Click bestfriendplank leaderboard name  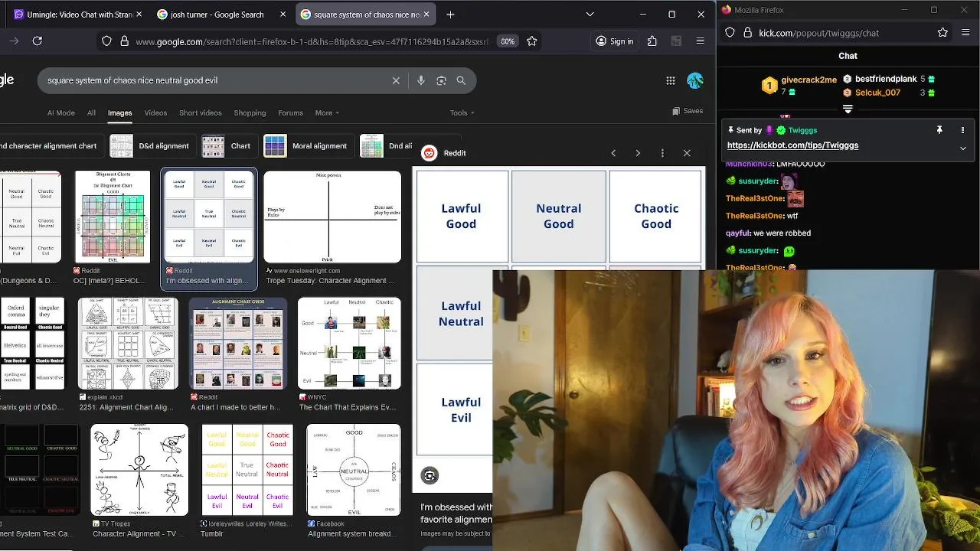(x=886, y=79)
